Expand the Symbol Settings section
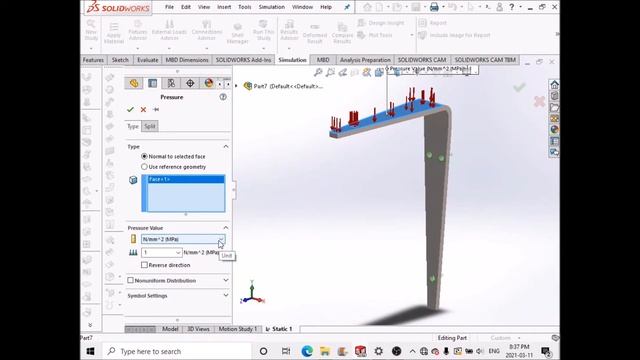 226,296
